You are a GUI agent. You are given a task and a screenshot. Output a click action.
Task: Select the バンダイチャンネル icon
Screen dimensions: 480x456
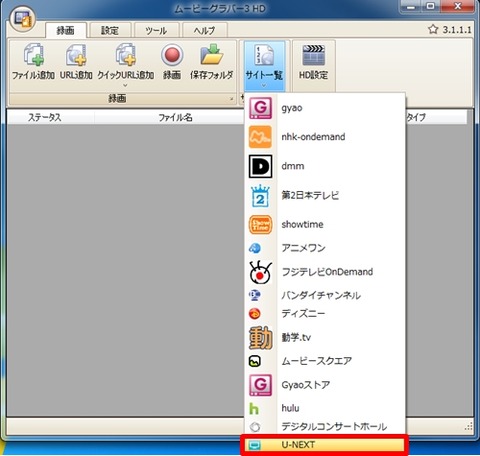(x=255, y=295)
